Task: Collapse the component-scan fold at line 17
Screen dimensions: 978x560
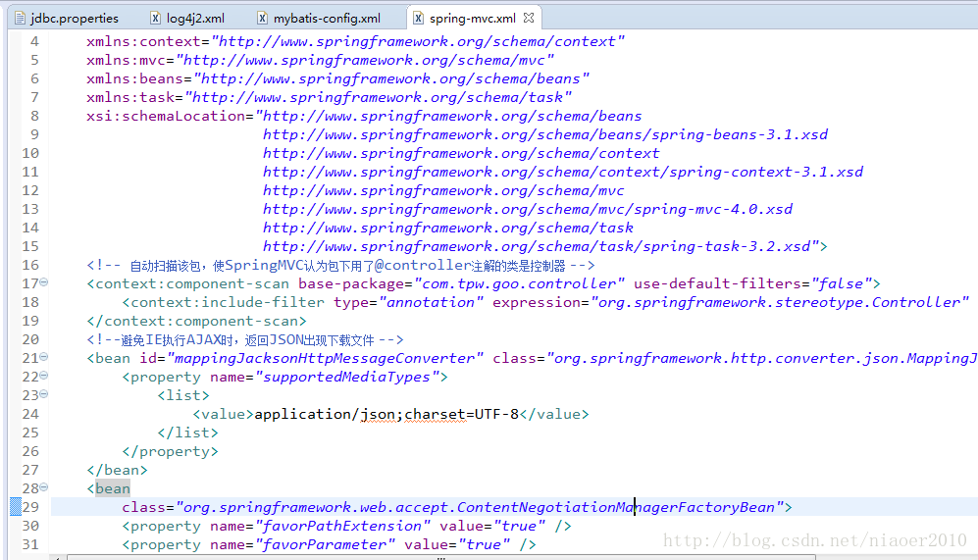Action: [44, 282]
